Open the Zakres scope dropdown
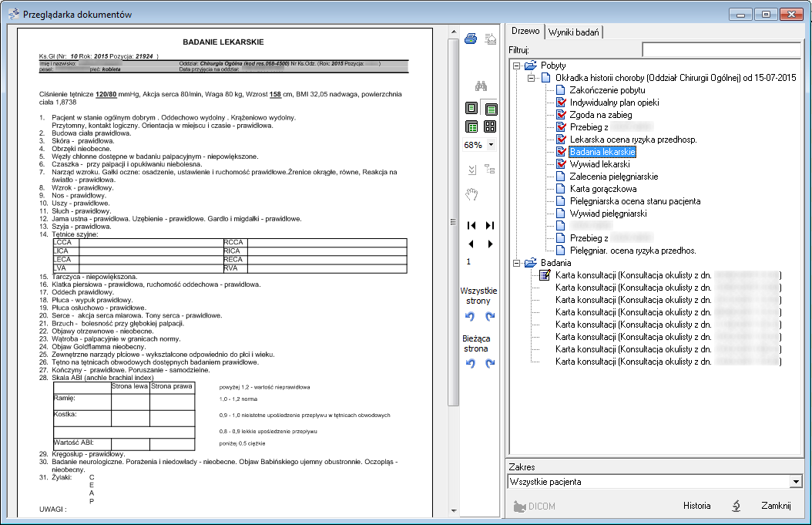 coord(796,482)
